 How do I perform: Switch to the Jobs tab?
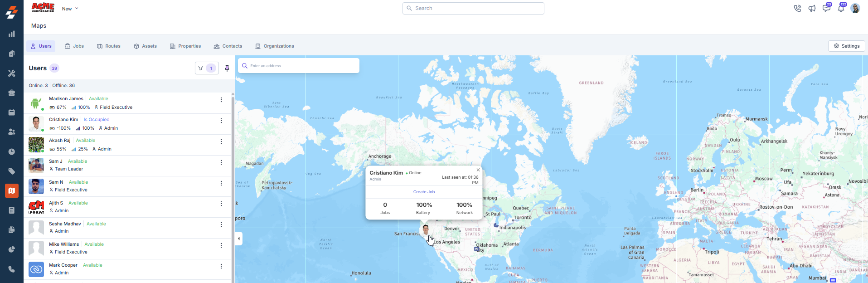click(74, 46)
